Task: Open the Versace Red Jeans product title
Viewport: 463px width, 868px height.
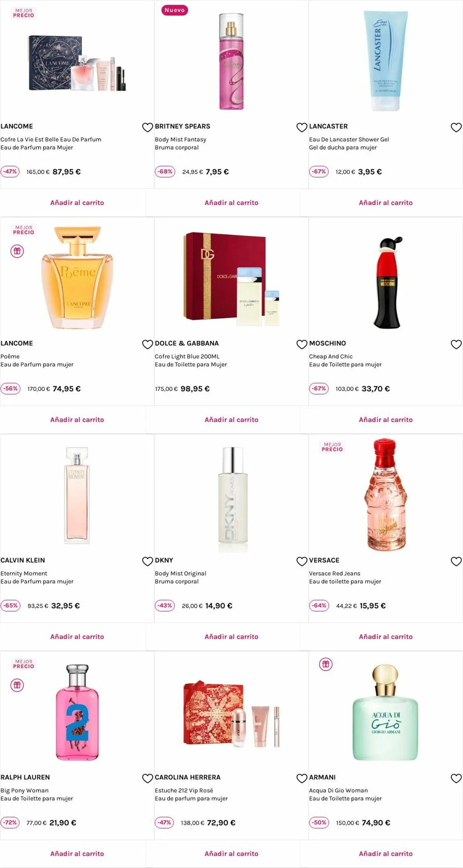Action: pyautogui.click(x=334, y=573)
